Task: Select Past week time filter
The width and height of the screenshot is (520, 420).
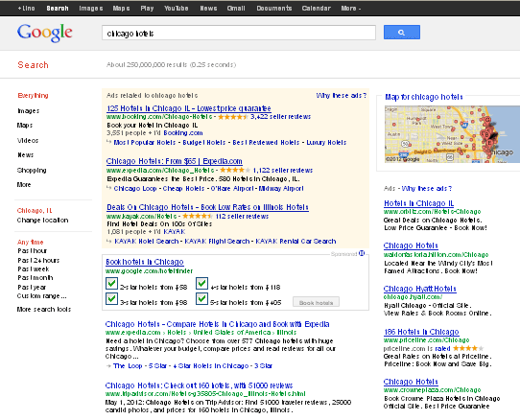Action: pyautogui.click(x=34, y=269)
